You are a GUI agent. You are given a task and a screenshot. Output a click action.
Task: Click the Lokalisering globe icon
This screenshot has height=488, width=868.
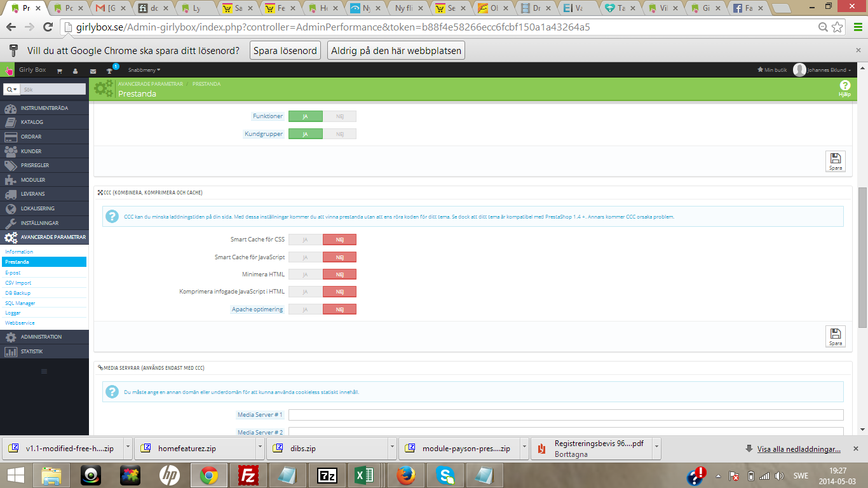[11, 208]
